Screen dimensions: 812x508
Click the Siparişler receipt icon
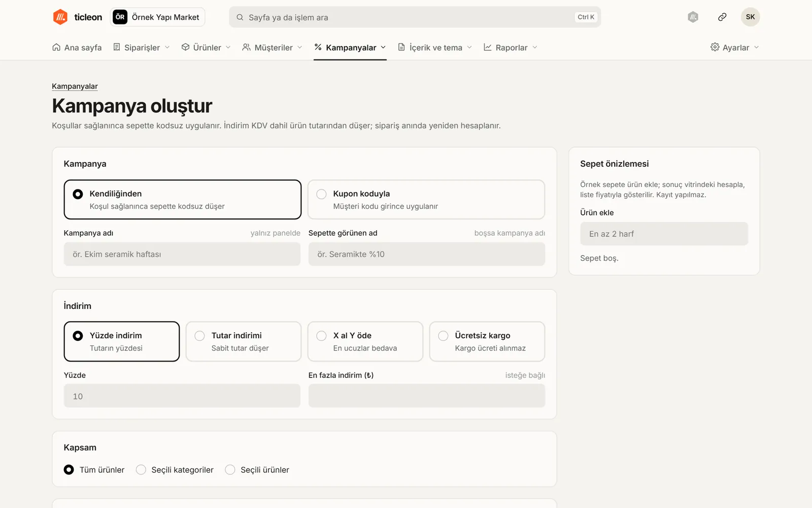(x=117, y=47)
